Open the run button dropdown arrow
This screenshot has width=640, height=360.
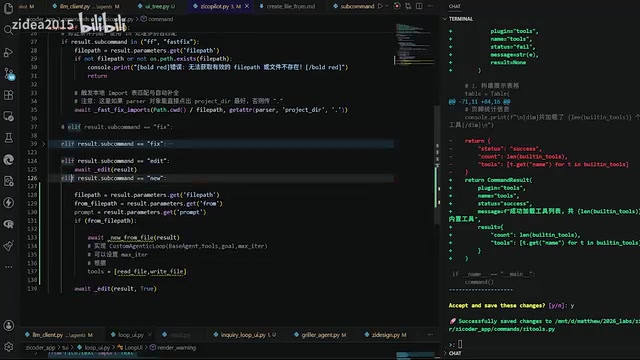coord(387,6)
